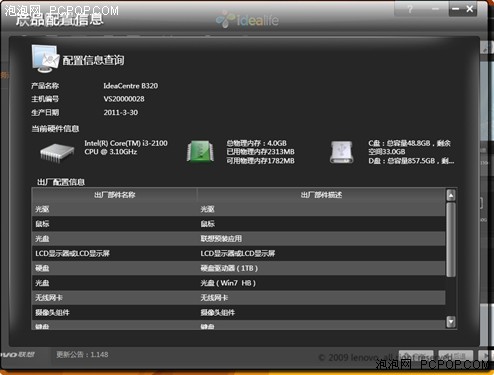Click the host number VS20000028
Viewport: 494px width, 375px height.
124,99
